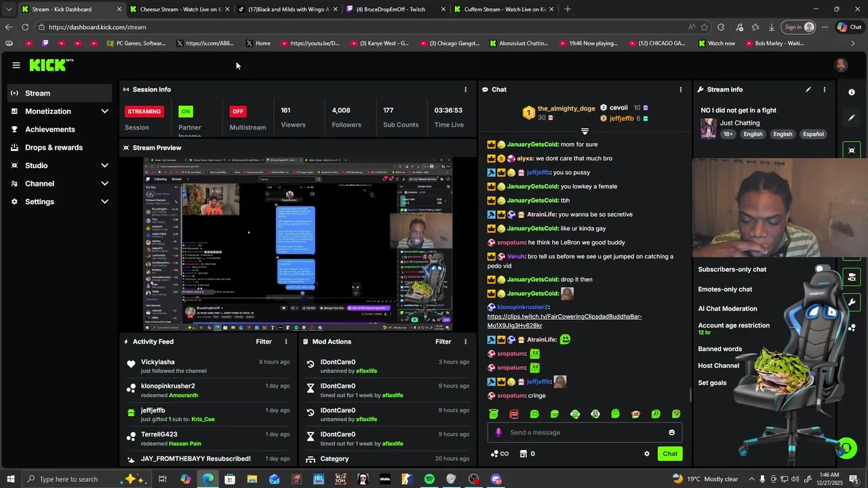Click the camera icon in right sidebar
This screenshot has height=488, width=868.
click(852, 277)
